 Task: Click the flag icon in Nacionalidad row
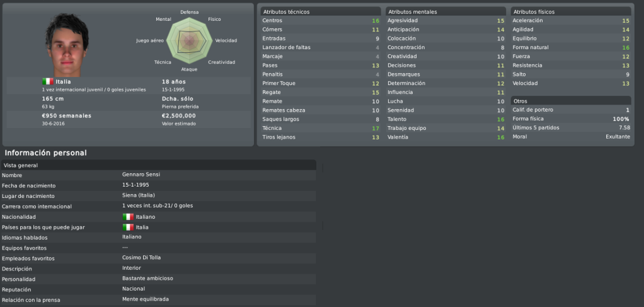coord(128,217)
